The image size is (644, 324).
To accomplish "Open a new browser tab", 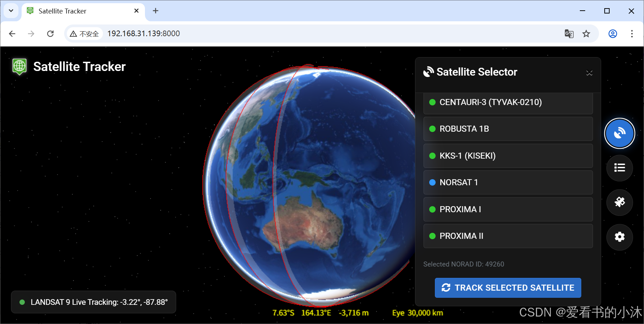I will (156, 11).
